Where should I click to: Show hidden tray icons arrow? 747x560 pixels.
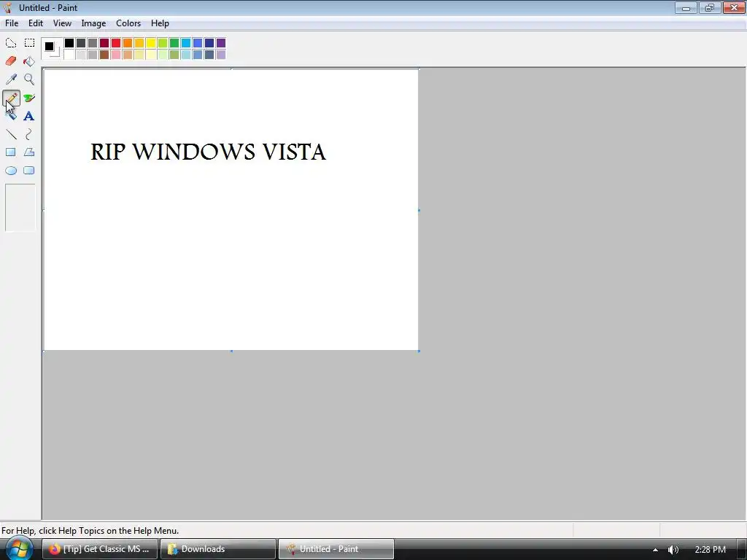656,550
